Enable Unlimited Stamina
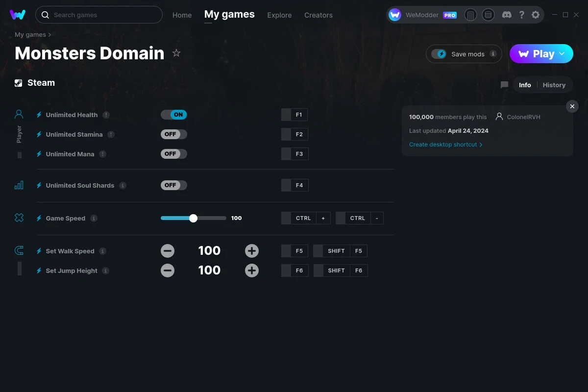 173,134
